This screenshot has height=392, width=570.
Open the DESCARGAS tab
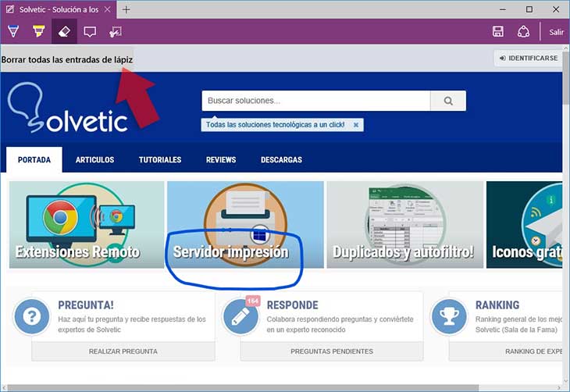pyautogui.click(x=281, y=159)
